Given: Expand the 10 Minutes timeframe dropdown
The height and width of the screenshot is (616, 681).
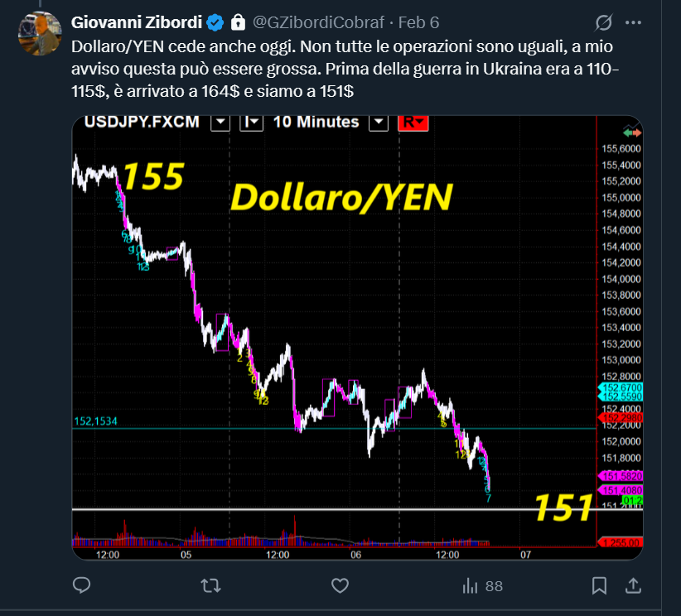Looking at the screenshot, I should coord(379,123).
